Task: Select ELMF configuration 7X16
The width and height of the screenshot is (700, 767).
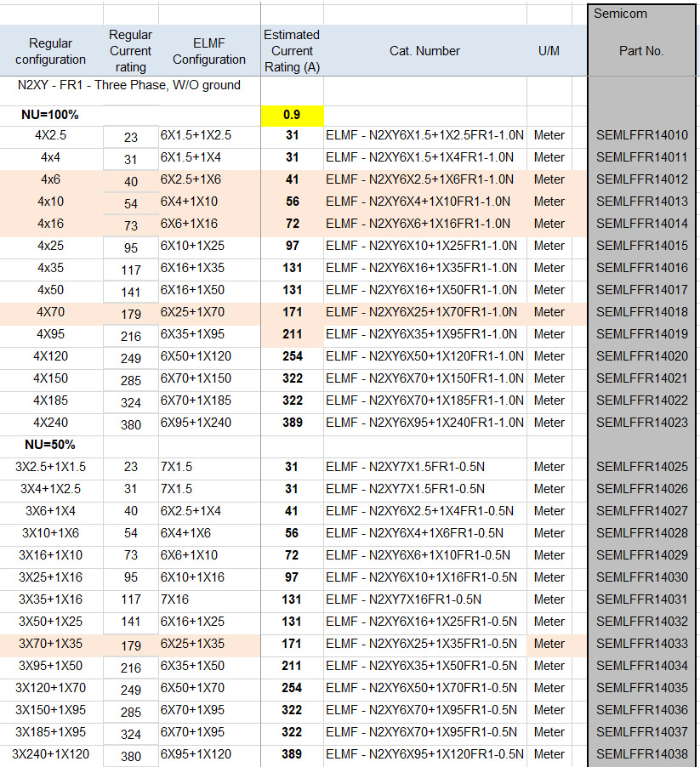Action: 174,599
